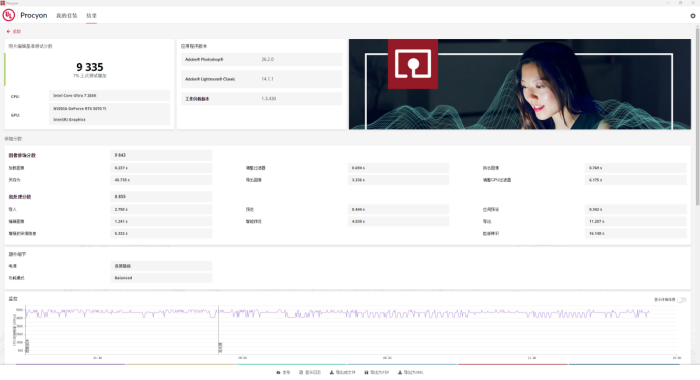Click the export as PDF text button
Screen dimensions: 700x380
380,372
